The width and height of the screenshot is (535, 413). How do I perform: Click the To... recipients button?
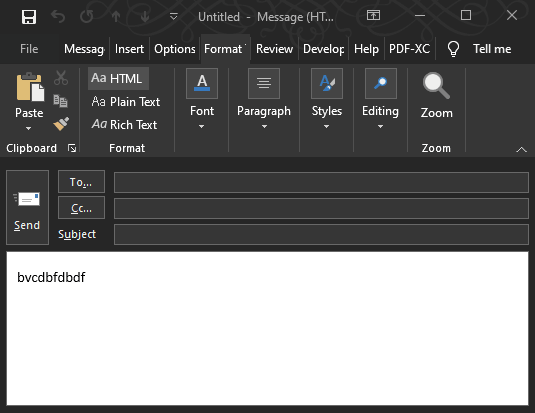coord(81,182)
